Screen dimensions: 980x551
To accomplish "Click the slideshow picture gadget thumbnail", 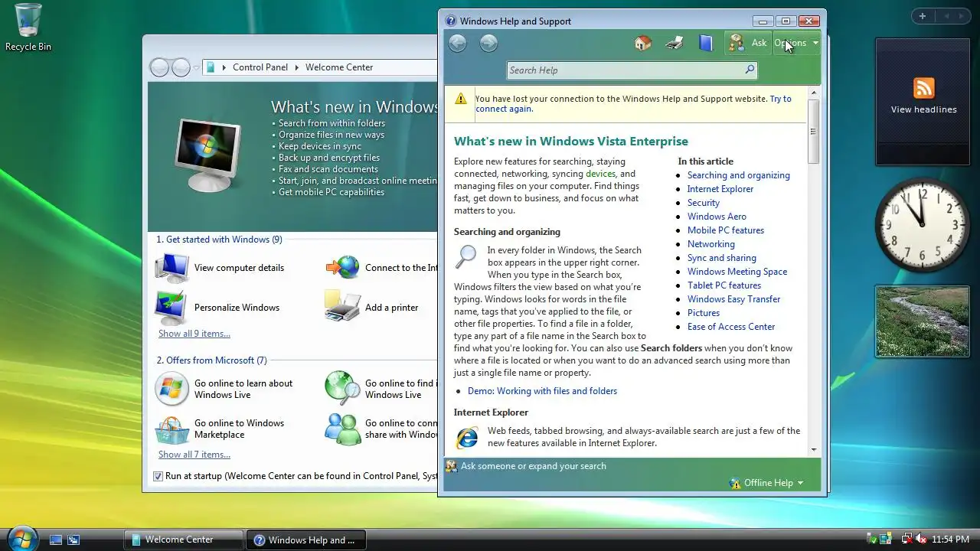I will [923, 321].
